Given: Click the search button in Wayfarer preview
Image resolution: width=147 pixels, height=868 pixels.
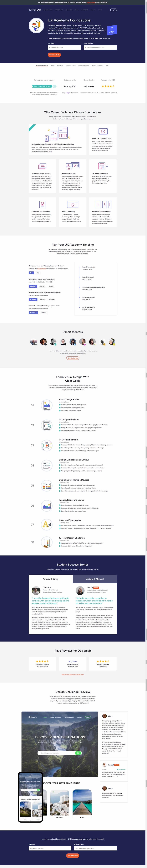Looking at the screenshot, I should point(78,753).
